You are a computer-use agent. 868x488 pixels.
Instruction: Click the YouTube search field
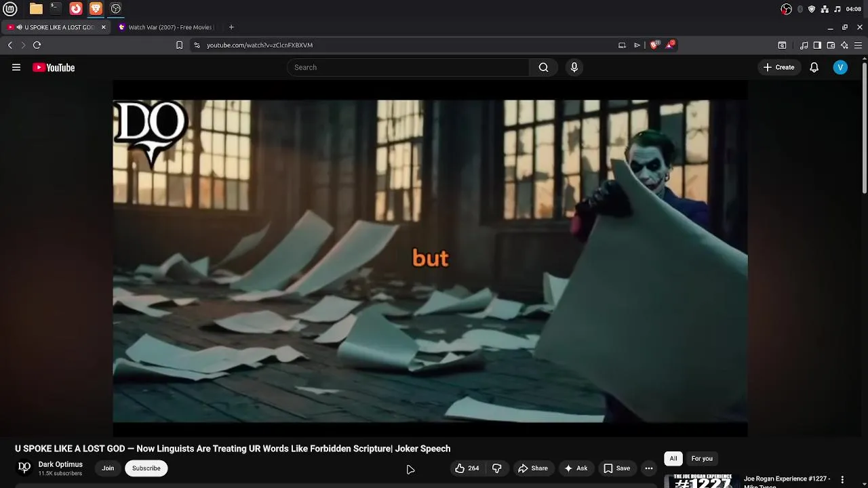tap(408, 67)
